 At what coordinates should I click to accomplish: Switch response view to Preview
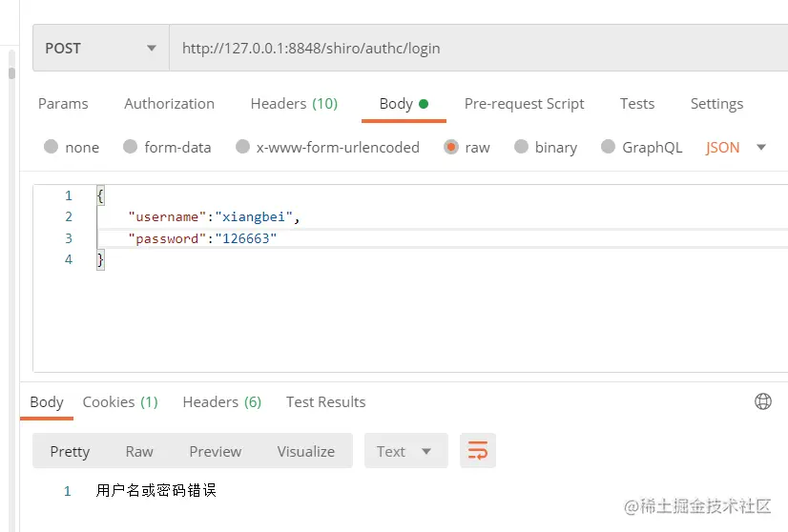(215, 452)
